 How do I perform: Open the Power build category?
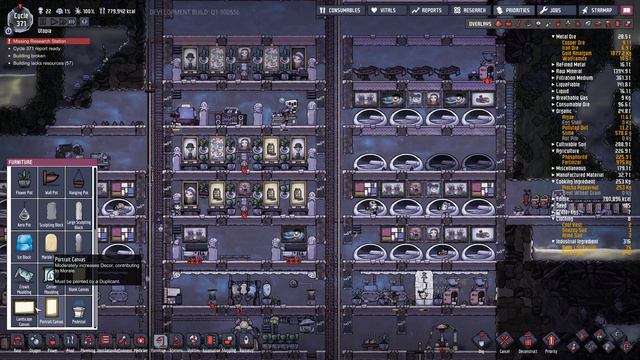point(53,342)
